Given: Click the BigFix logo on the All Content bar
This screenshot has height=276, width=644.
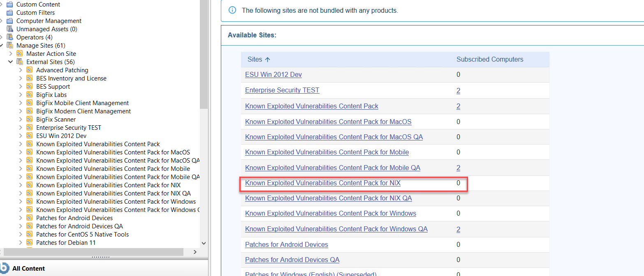Looking at the screenshot, I should pyautogui.click(x=5, y=268).
